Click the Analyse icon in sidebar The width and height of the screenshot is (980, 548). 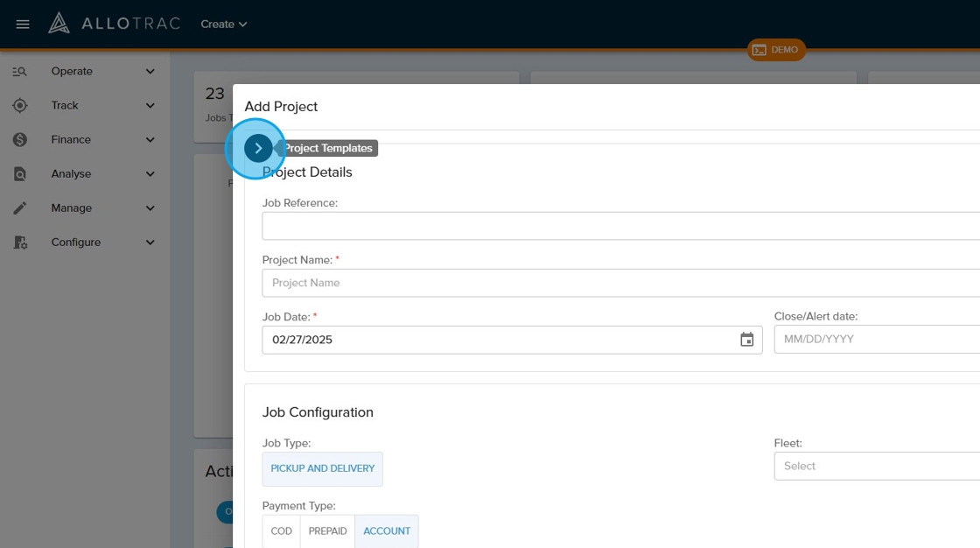tap(19, 174)
